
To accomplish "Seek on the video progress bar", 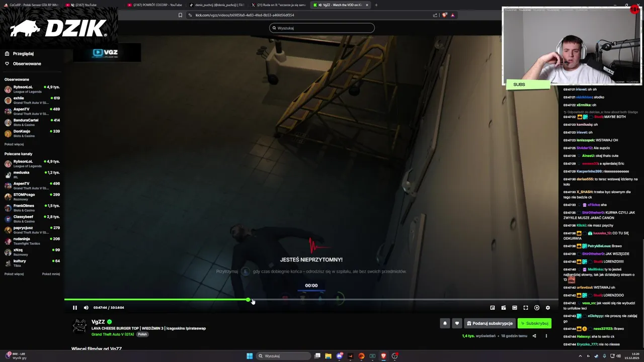I will tap(311, 300).
